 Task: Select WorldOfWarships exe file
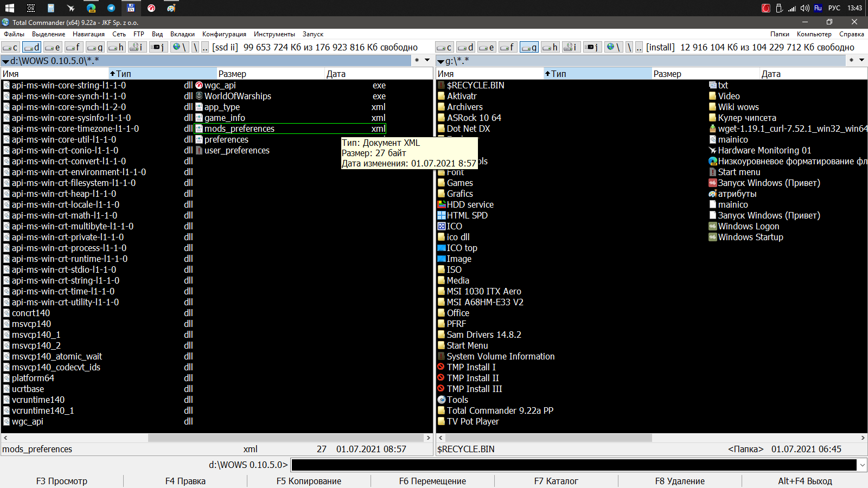coord(290,96)
